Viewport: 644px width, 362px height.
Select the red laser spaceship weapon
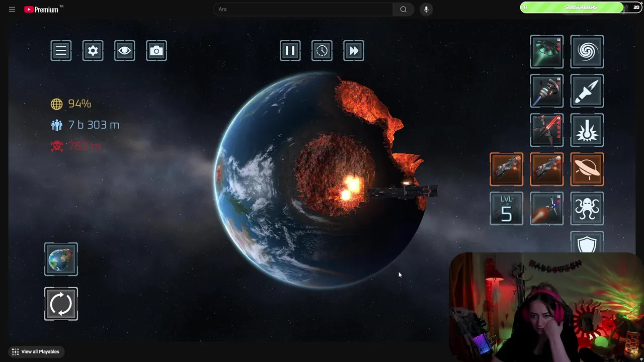point(547,130)
